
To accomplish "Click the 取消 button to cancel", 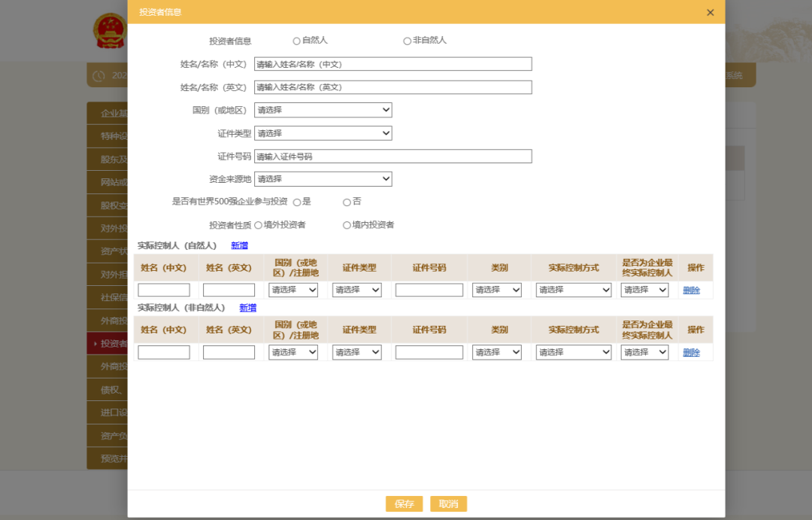I will (x=448, y=503).
